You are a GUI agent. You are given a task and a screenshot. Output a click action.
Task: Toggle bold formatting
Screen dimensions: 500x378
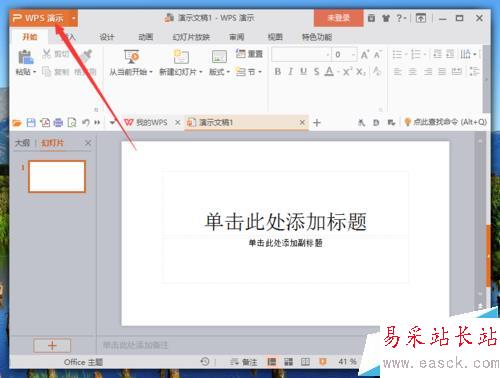point(277,71)
